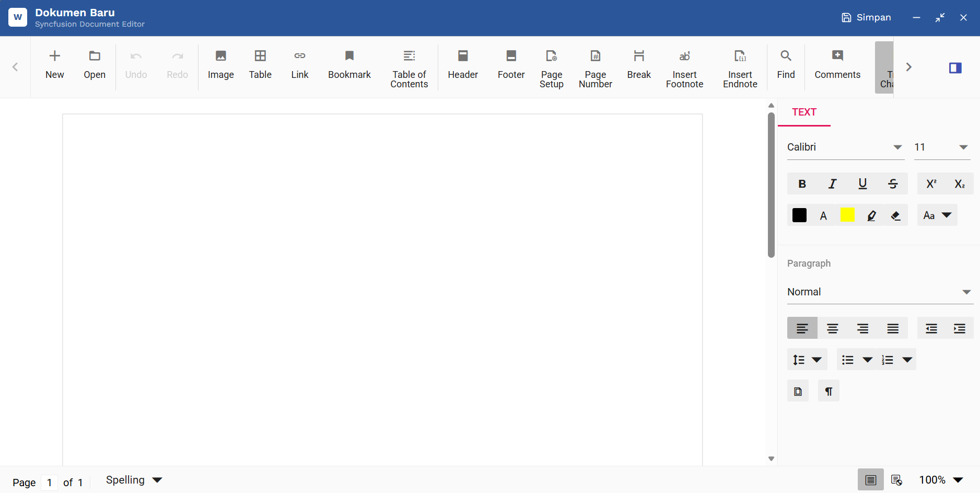Select the TEXT properties tab
Viewport: 980px width, 493px height.
(x=804, y=112)
